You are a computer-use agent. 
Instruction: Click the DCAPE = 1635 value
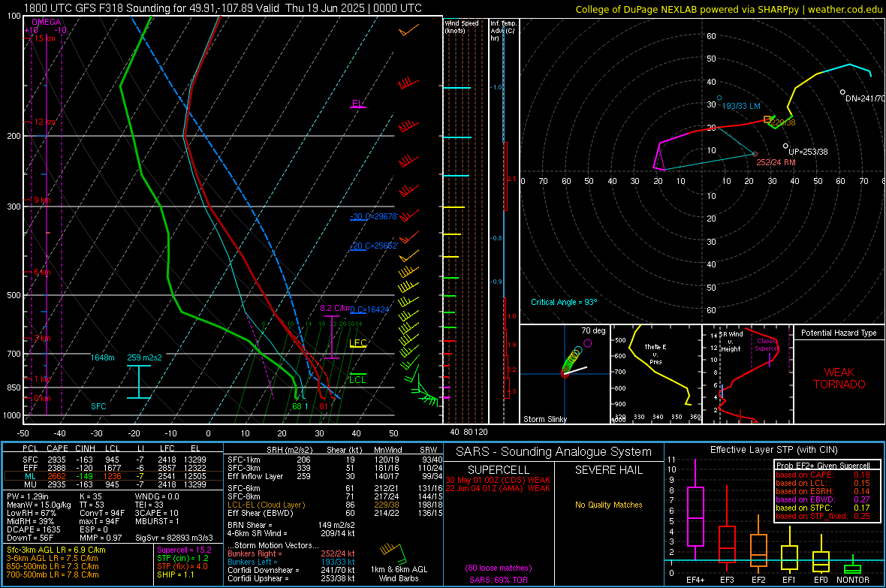(x=33, y=529)
